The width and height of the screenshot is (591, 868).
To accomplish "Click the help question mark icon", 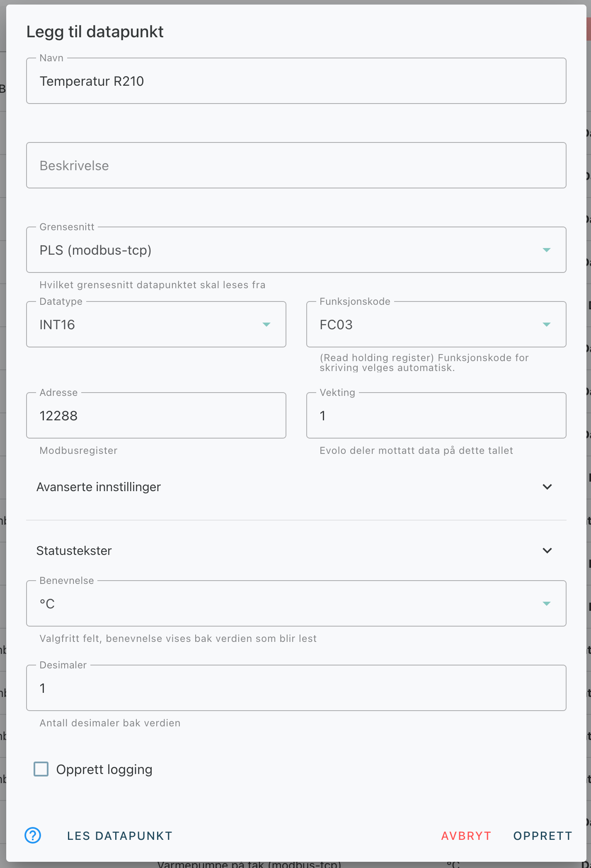I will click(x=33, y=835).
